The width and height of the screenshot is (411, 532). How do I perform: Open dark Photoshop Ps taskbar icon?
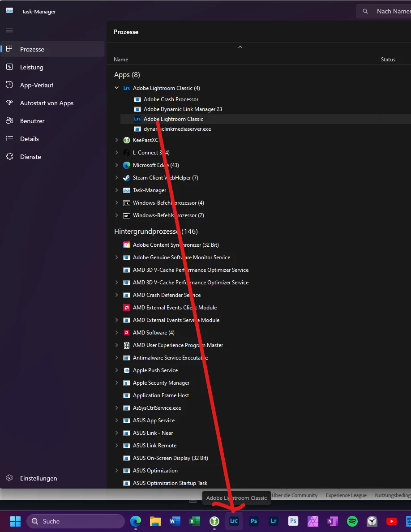[254, 521]
